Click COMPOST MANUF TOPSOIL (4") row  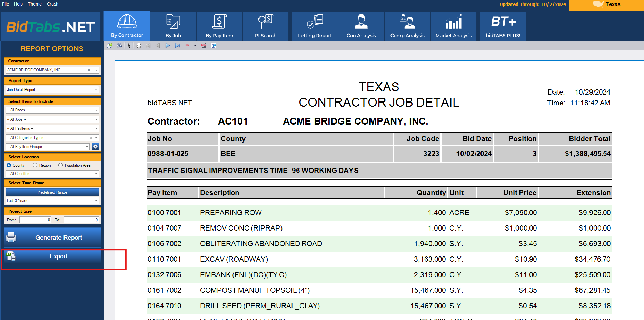click(379, 290)
